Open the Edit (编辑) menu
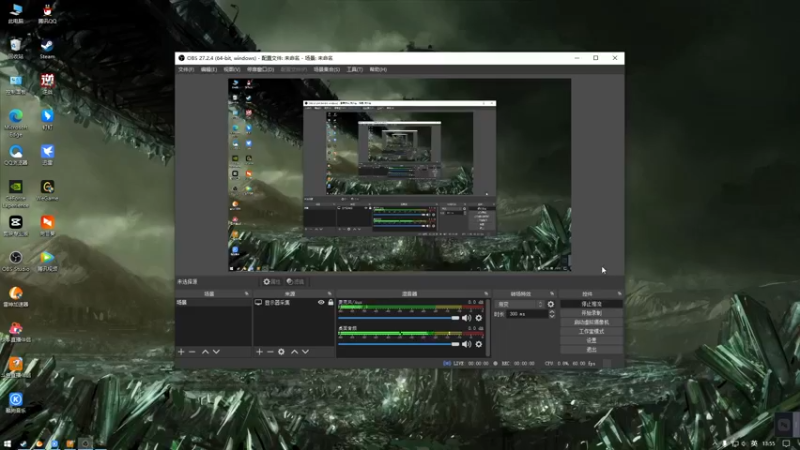Viewport: 800px width, 450px height. (x=209, y=69)
